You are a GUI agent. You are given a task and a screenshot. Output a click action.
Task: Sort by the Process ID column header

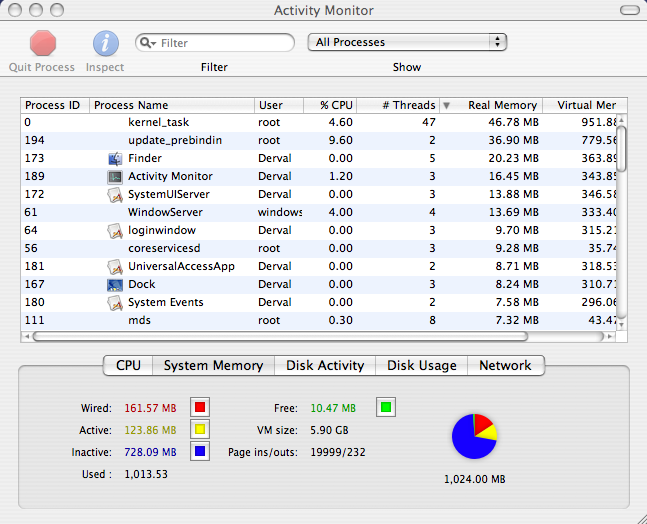tap(55, 105)
